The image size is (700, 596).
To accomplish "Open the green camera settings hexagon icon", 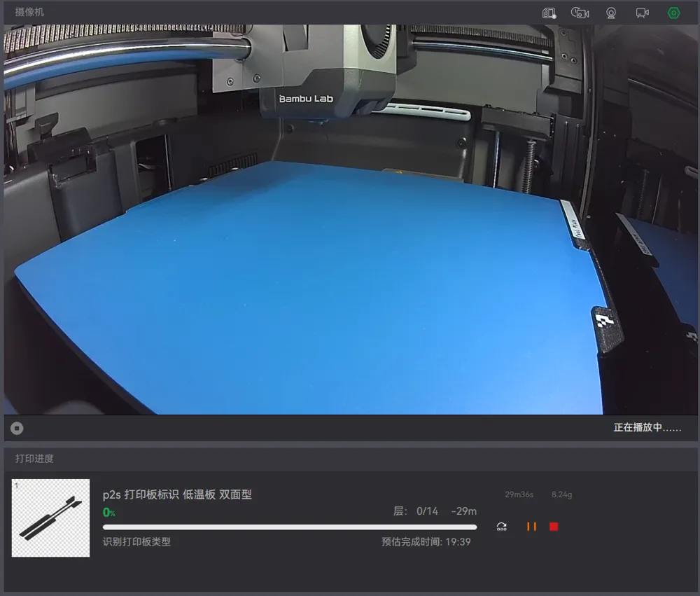I will [x=673, y=13].
